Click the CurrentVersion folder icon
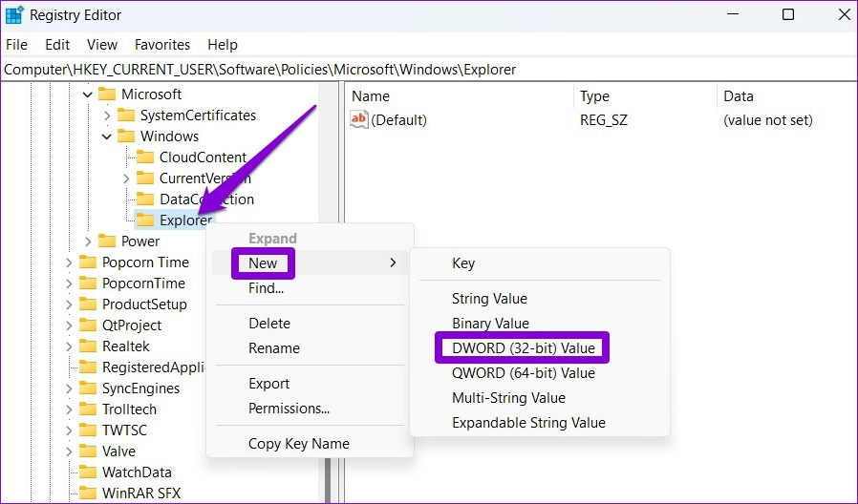This screenshot has width=858, height=504. coord(145,178)
